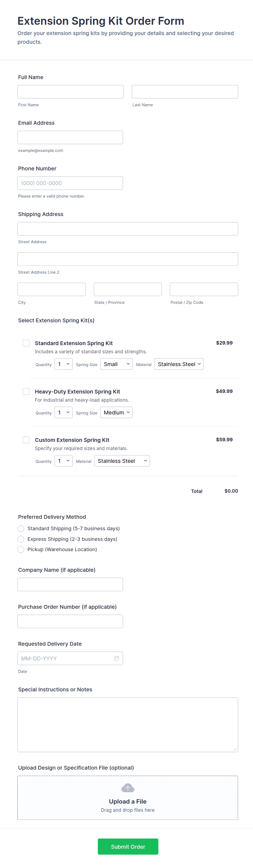Check the Standard Extension Spring Kit checkbox
253x868 pixels.
pos(26,343)
